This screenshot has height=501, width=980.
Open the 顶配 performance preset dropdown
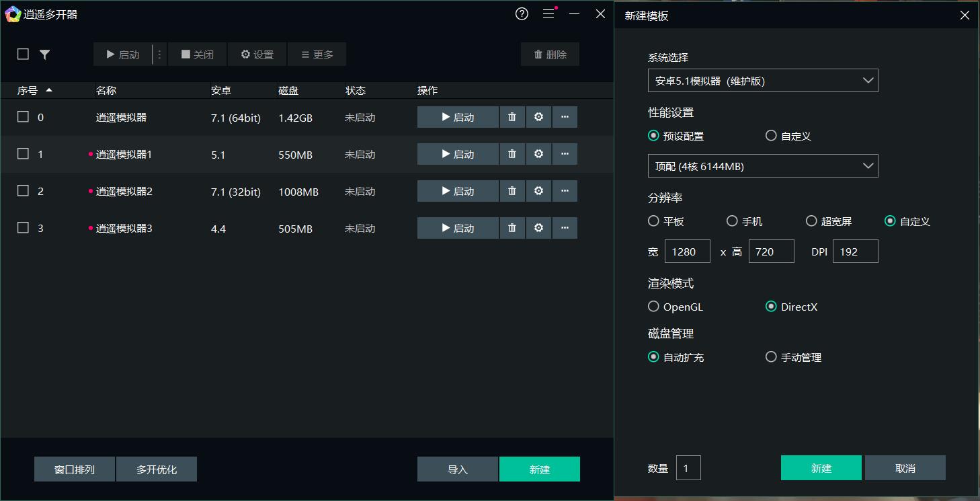(763, 166)
